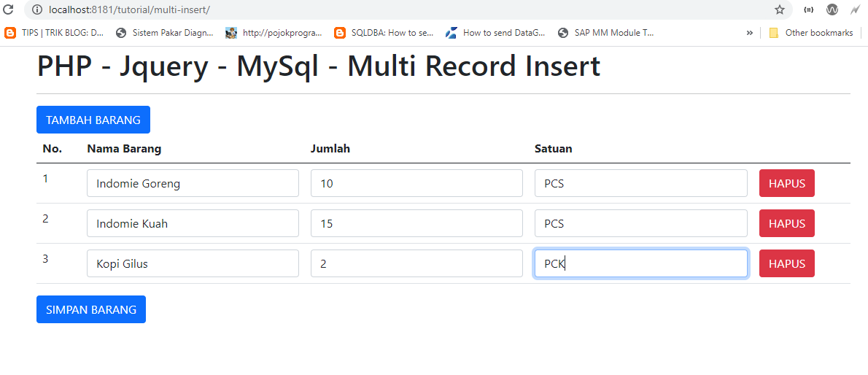Reload the page with the refresh icon

coord(9,9)
